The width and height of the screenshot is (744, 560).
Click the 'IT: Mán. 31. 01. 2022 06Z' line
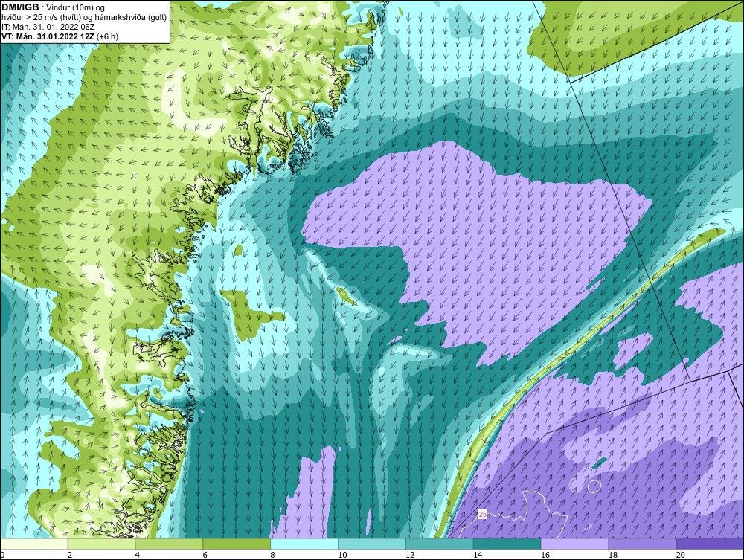click(48, 27)
